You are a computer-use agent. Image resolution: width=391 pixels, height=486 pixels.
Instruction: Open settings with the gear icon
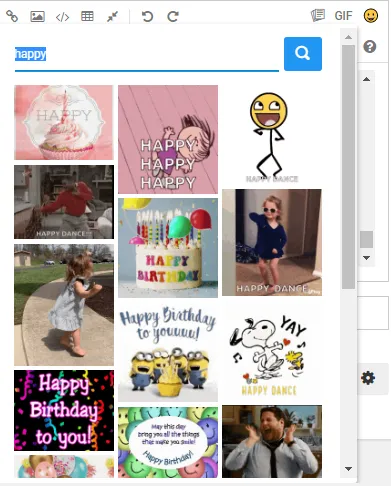click(368, 378)
